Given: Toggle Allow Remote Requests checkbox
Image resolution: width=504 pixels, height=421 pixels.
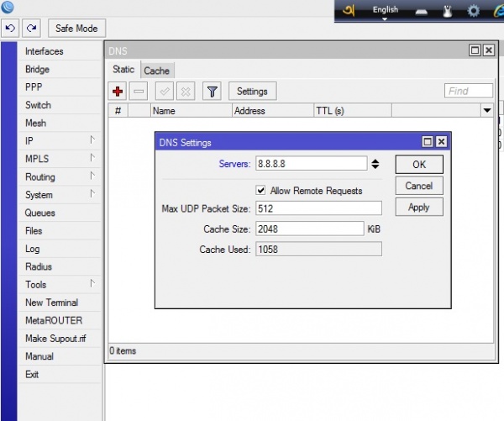Looking at the screenshot, I should (x=260, y=191).
